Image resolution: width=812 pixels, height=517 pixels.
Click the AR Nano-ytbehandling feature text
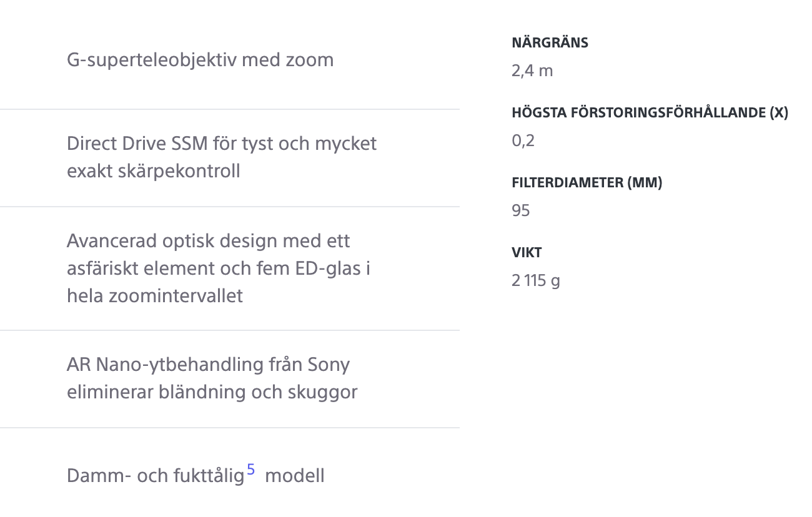coord(212,378)
